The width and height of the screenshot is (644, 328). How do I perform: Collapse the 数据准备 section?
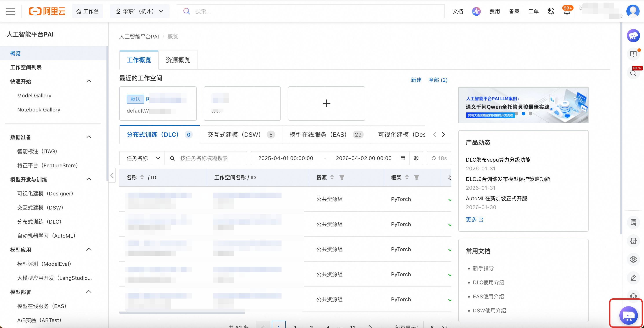(89, 137)
